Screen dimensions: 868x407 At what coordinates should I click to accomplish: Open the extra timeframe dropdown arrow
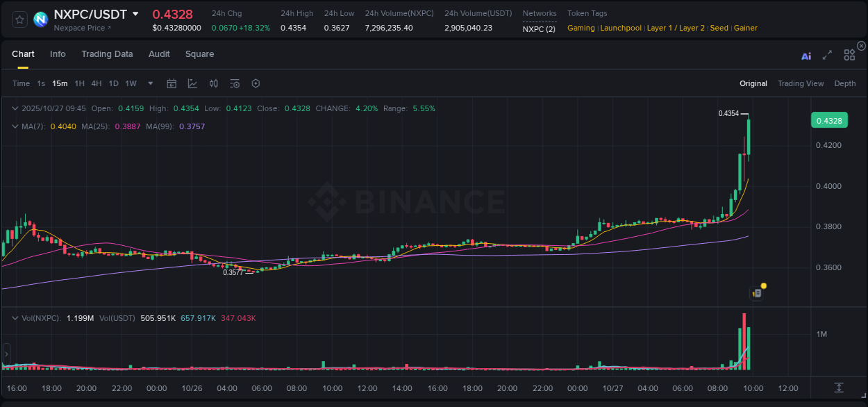[149, 83]
